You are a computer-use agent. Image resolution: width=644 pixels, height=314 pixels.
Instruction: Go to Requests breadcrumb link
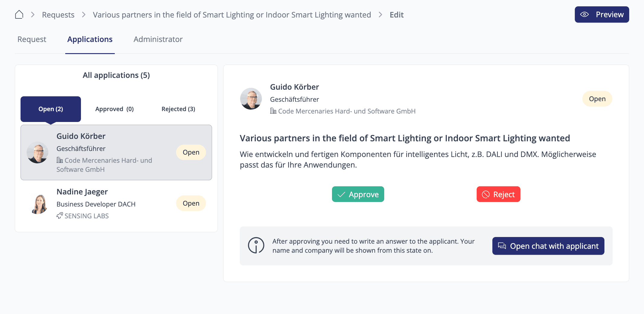58,15
